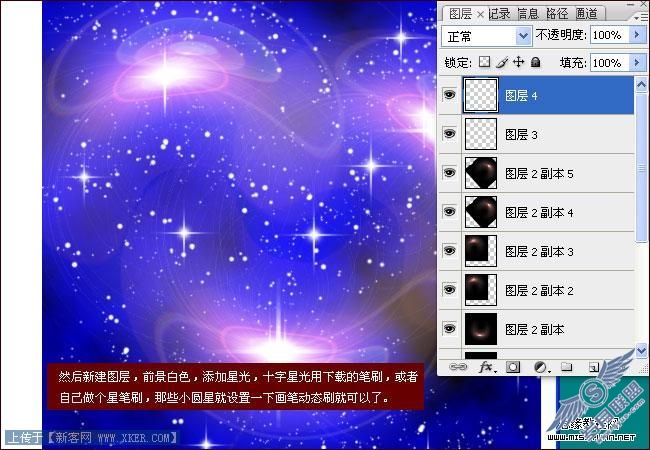650x450 pixels.
Task: Select layer name 图层 2 副本 3
Action: click(539, 252)
